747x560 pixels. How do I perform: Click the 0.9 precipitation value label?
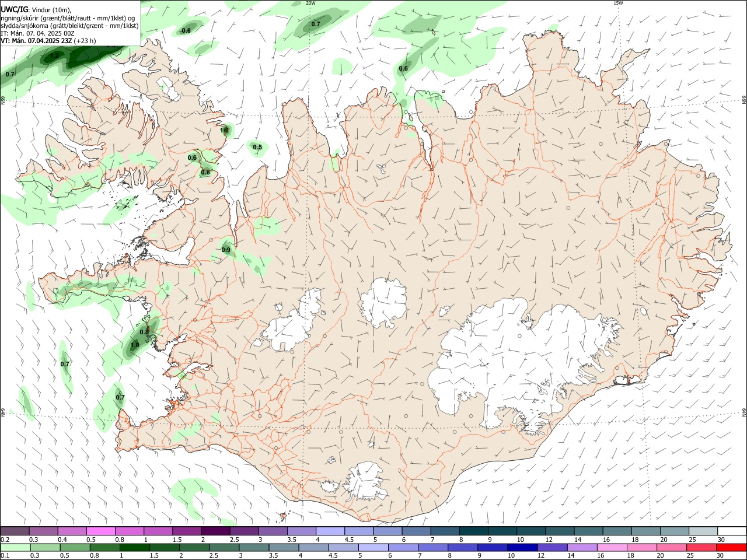coord(226,250)
